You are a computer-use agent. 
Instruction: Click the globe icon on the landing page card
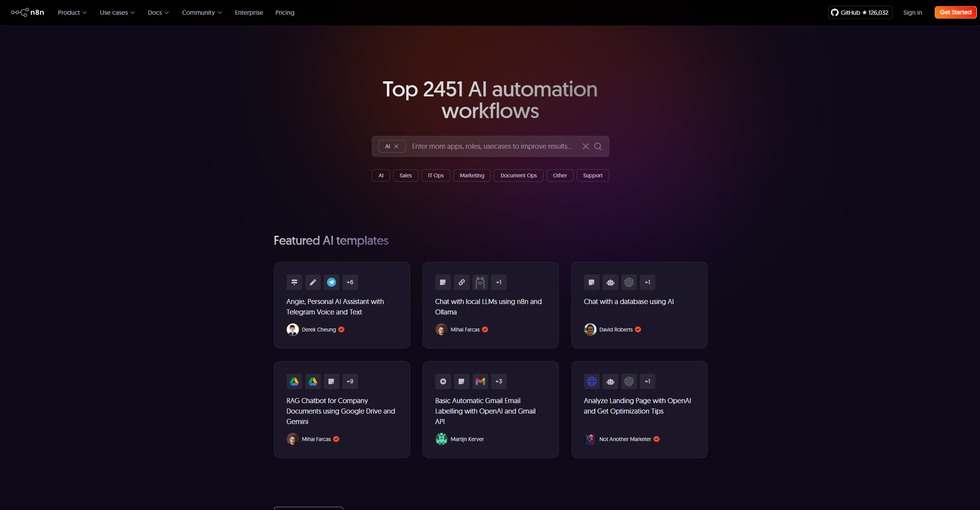coord(592,381)
